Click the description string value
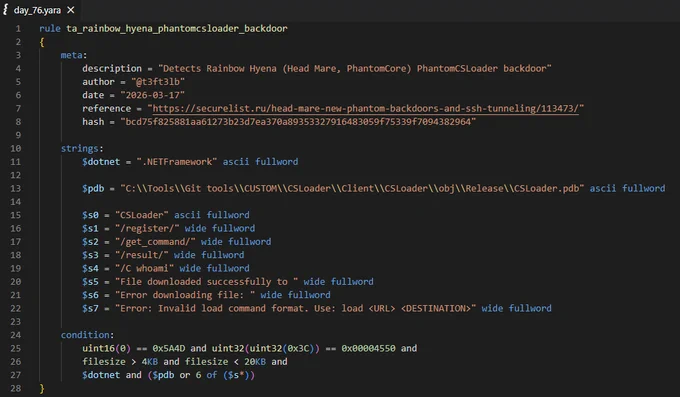 (355, 69)
